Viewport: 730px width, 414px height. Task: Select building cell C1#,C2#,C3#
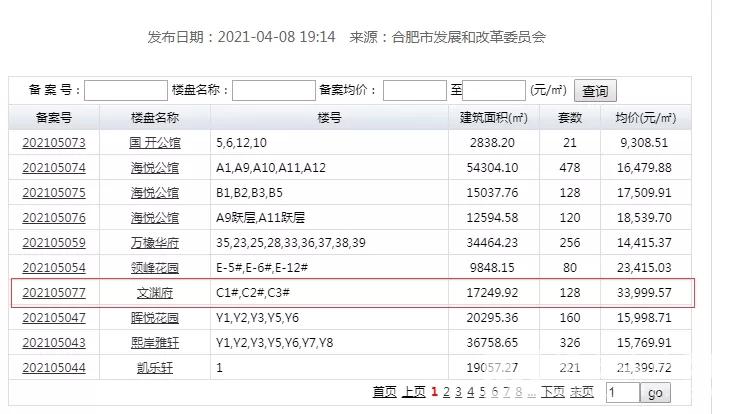coord(253,292)
